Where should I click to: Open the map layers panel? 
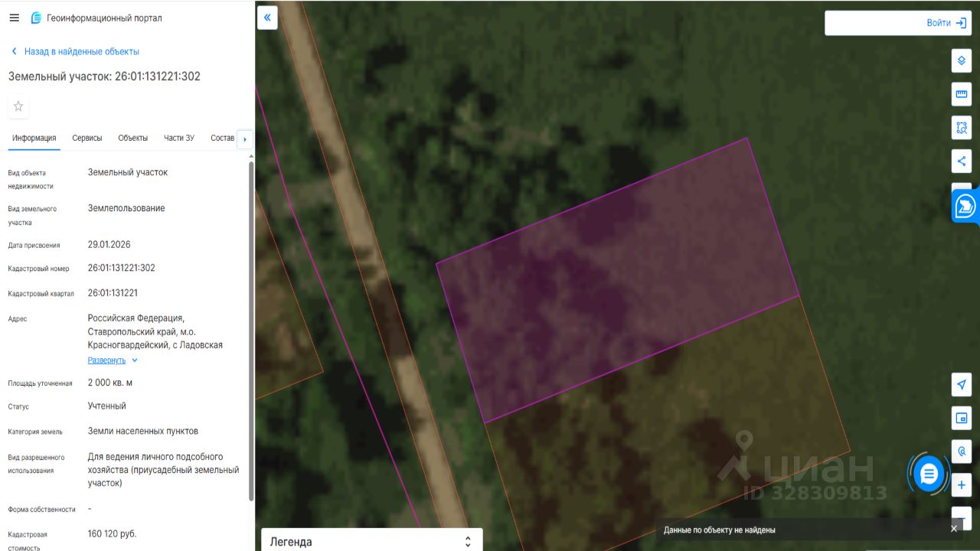click(x=962, y=60)
